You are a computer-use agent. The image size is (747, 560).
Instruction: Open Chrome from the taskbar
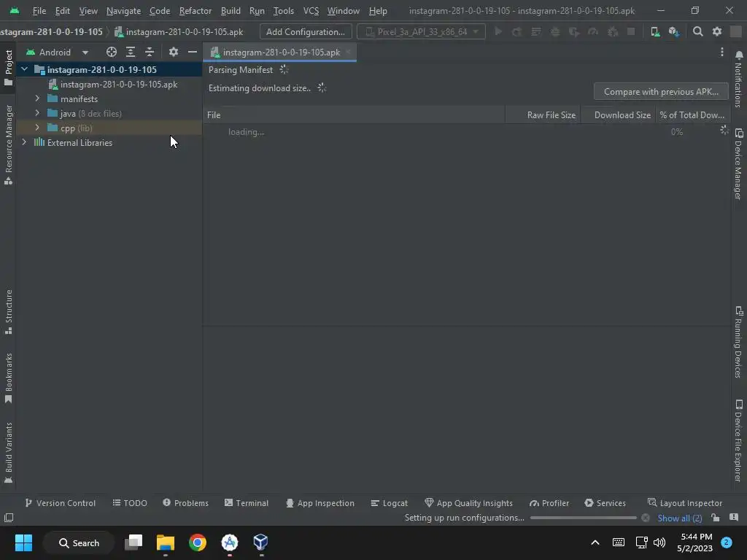pos(197,542)
